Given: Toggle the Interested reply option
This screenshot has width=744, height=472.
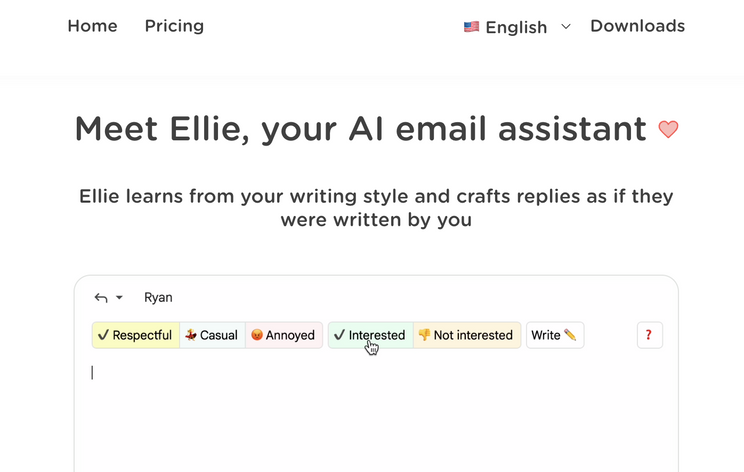Looking at the screenshot, I should tap(376, 335).
